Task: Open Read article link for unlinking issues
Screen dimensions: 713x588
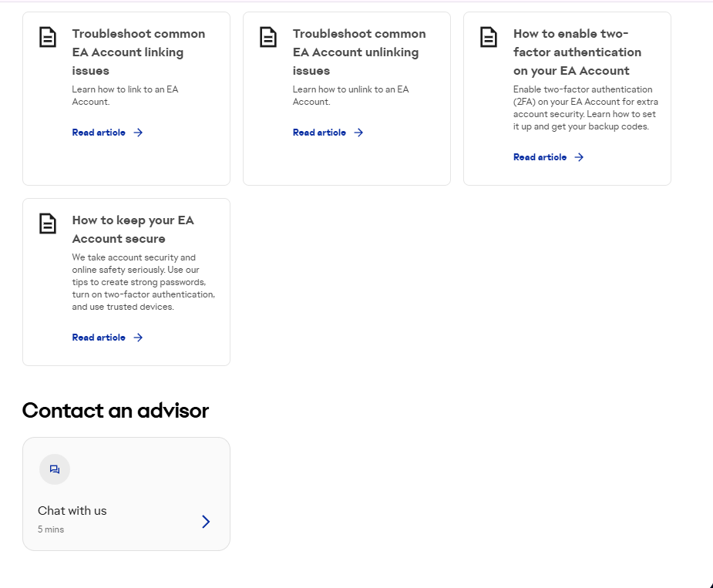Action: click(x=319, y=133)
